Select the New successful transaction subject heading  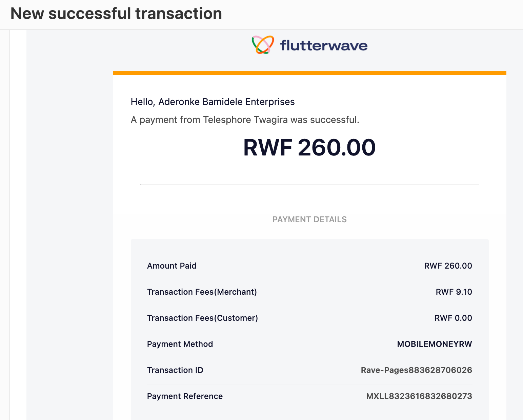click(x=116, y=14)
